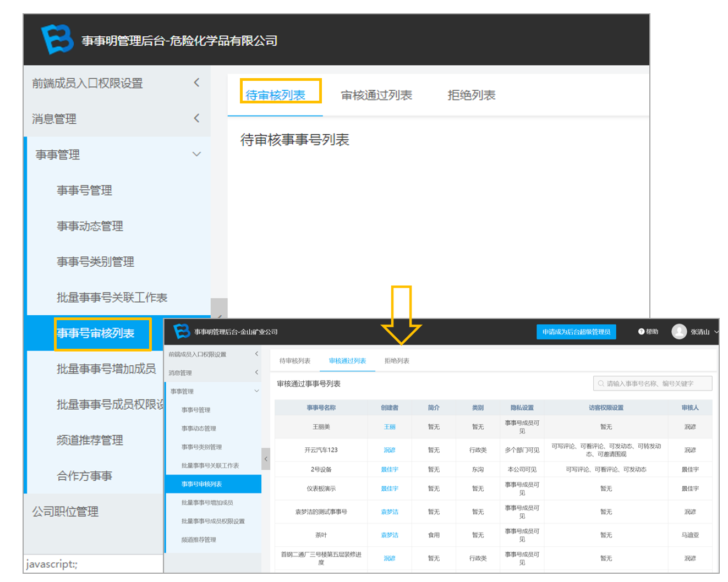
Task: Switch to the large 审核通过列表 tab
Action: 376,95
